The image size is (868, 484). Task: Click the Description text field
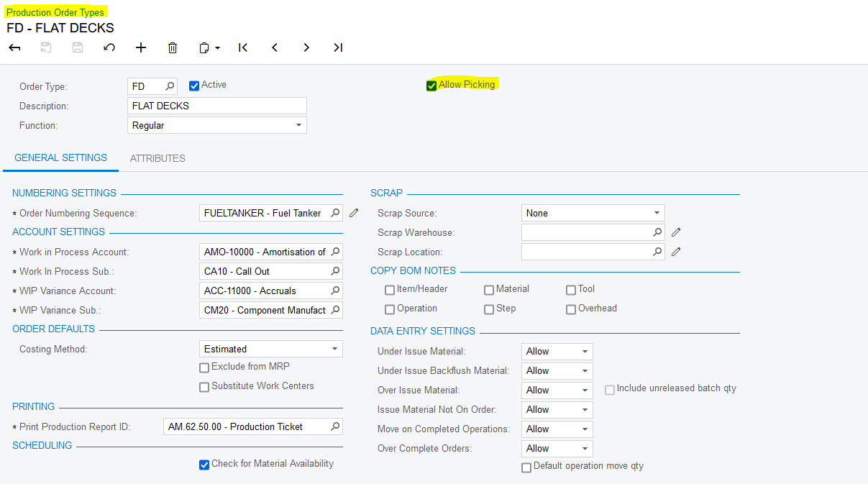click(x=216, y=106)
